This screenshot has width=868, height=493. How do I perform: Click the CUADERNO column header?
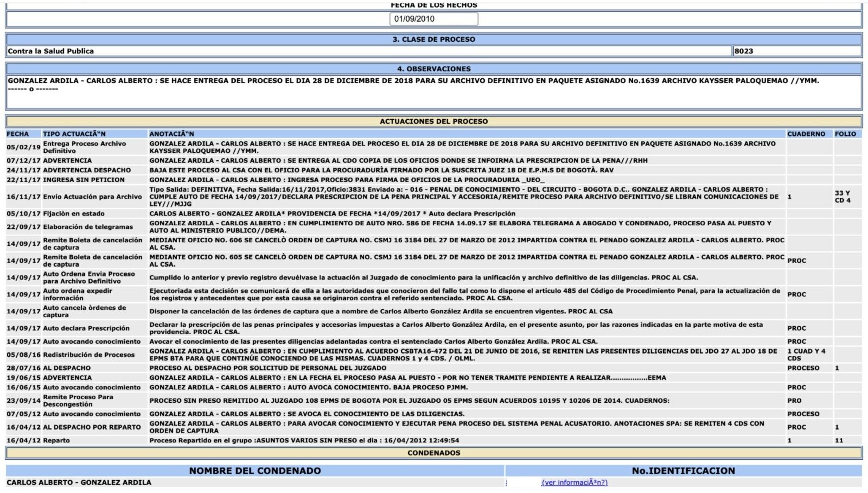(806, 134)
